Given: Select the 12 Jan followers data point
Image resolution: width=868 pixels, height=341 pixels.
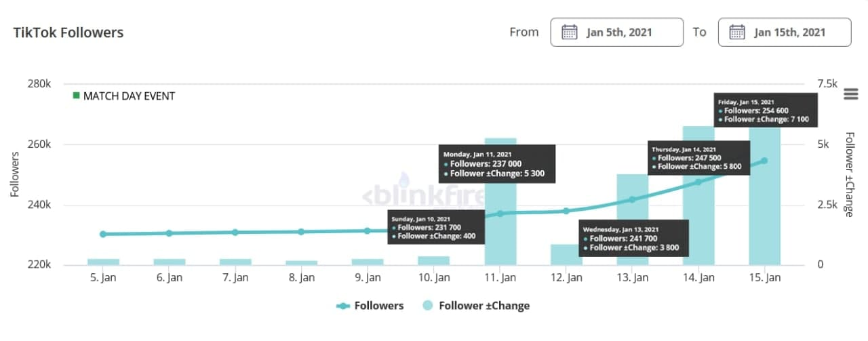Looking at the screenshot, I should pos(566,211).
